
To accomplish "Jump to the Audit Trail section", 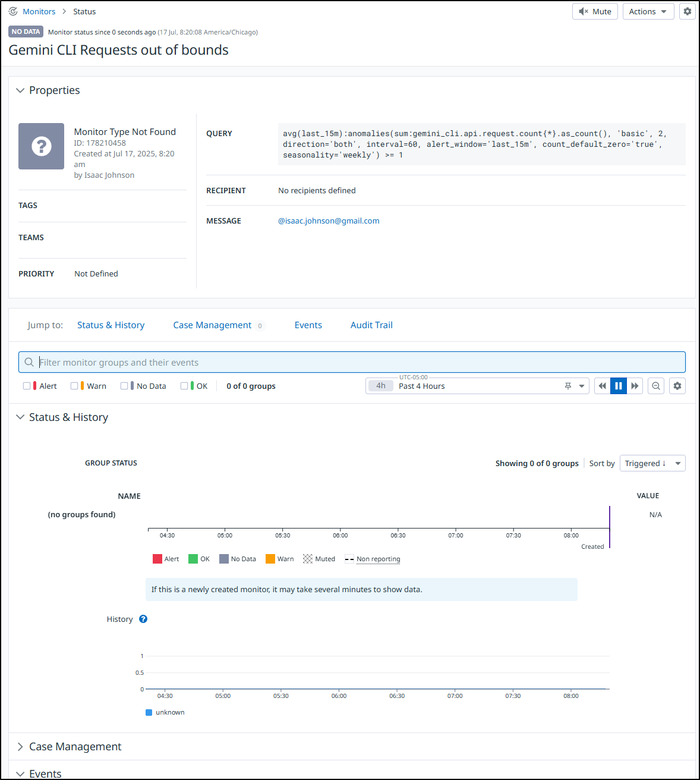I will (x=371, y=325).
